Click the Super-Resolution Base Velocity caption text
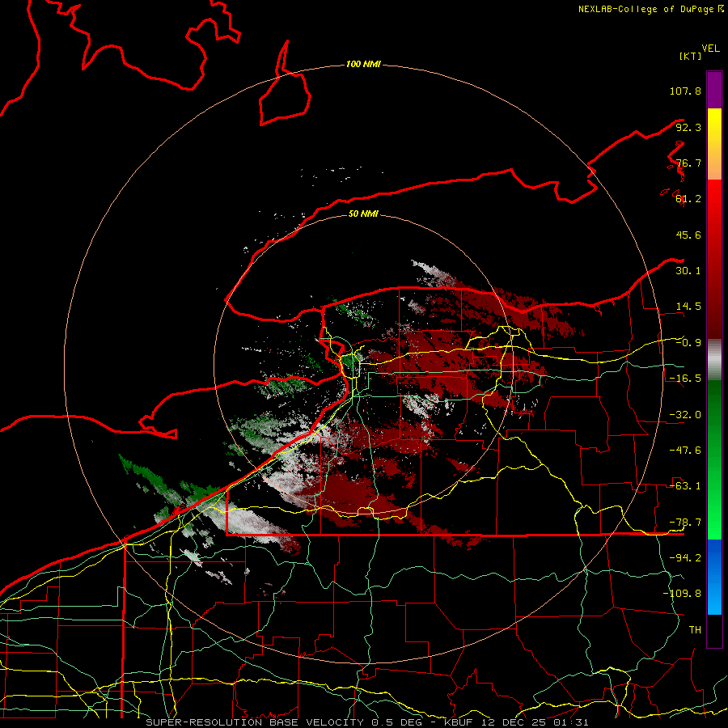The width and height of the screenshot is (728, 728). click(367, 722)
